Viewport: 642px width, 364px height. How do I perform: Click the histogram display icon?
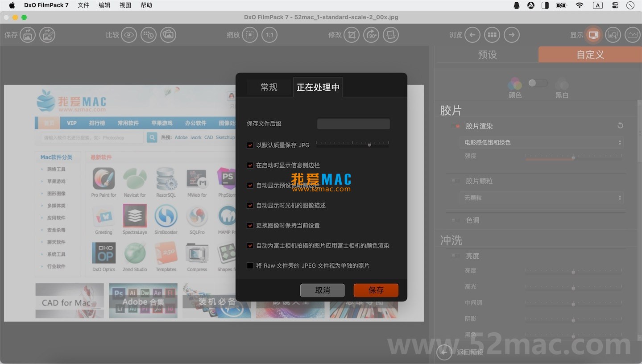[633, 35]
